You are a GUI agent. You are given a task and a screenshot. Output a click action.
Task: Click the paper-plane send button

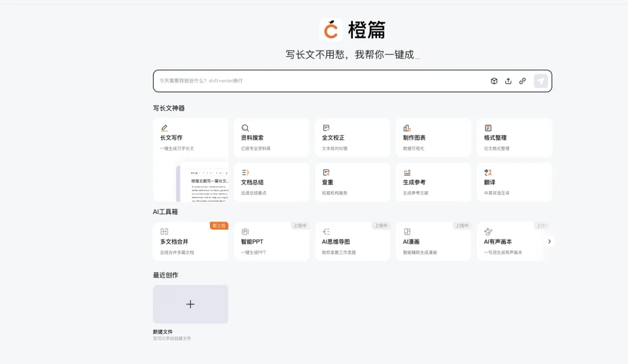(541, 81)
